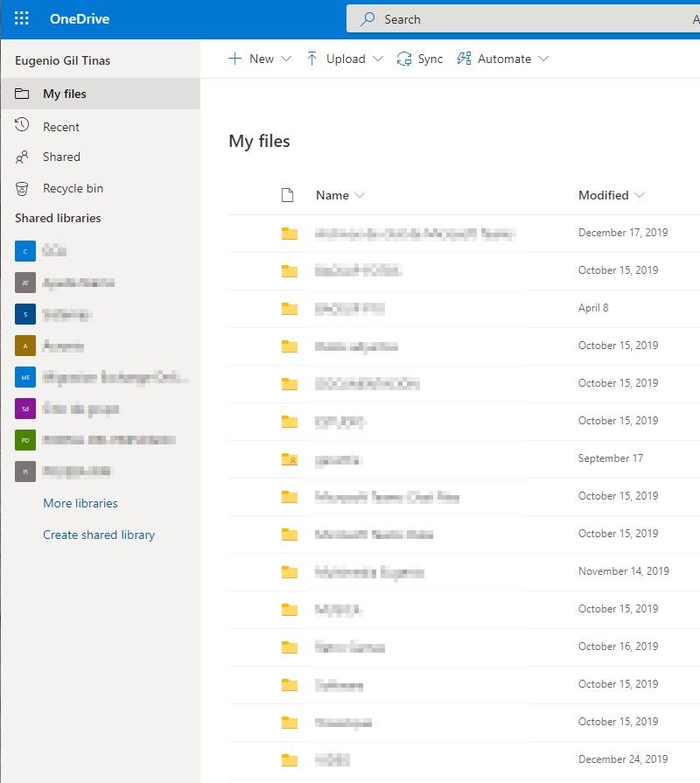This screenshot has height=783, width=700.
Task: Open the Microsoft 365 app launcher grid
Action: [x=21, y=18]
